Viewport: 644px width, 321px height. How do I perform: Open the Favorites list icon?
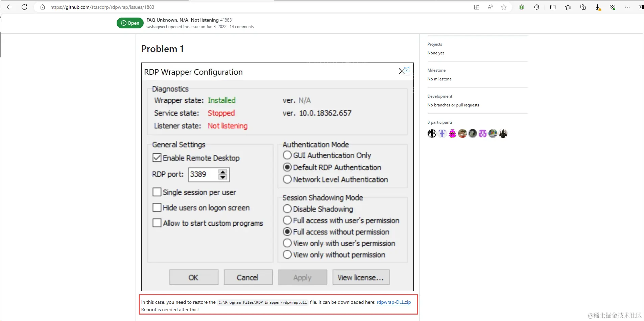(568, 7)
